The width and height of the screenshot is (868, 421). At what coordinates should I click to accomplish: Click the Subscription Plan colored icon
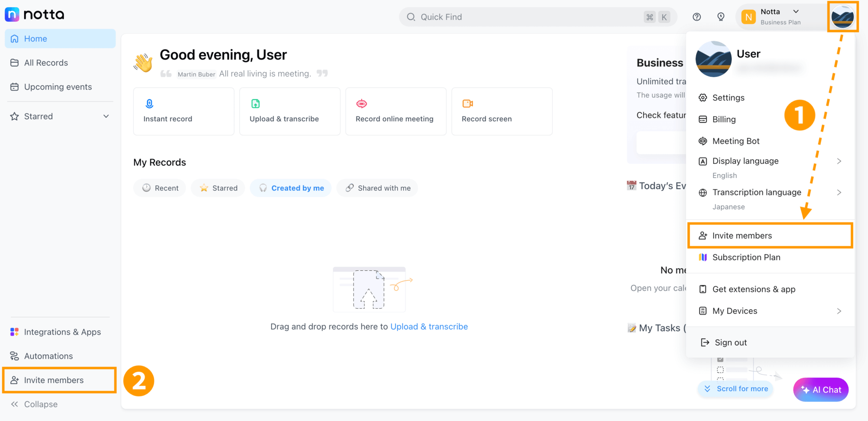(703, 258)
